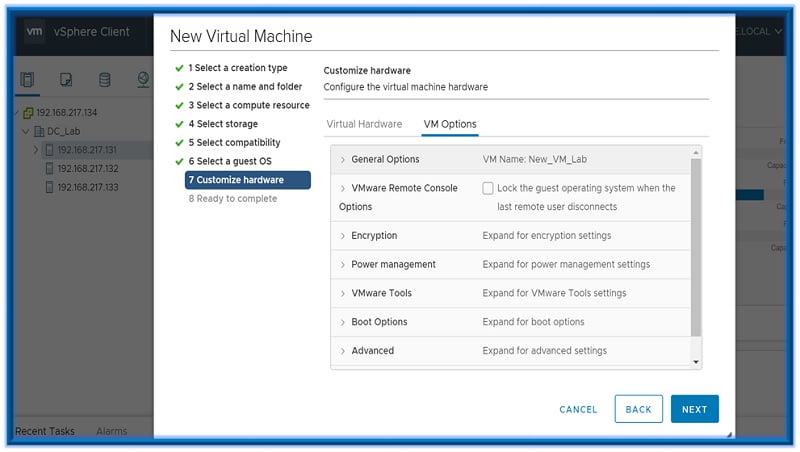Select the Storage inventory icon
The image size is (800, 452).
click(x=104, y=80)
